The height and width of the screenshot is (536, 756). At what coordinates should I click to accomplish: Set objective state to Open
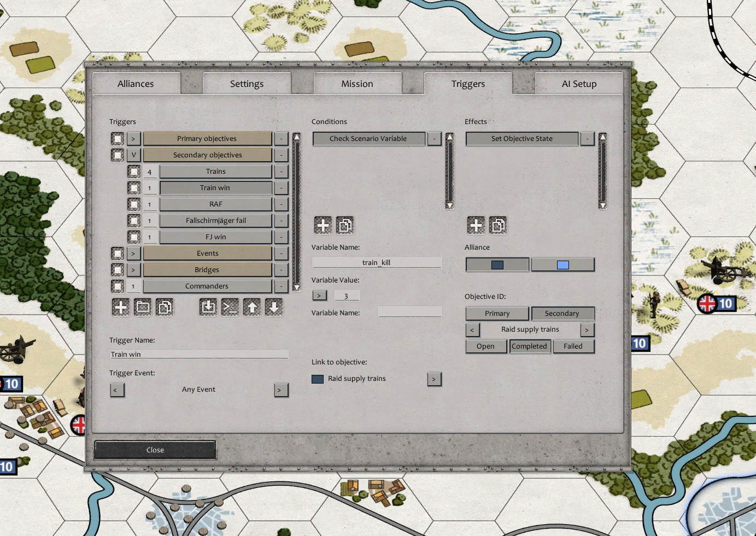click(486, 346)
